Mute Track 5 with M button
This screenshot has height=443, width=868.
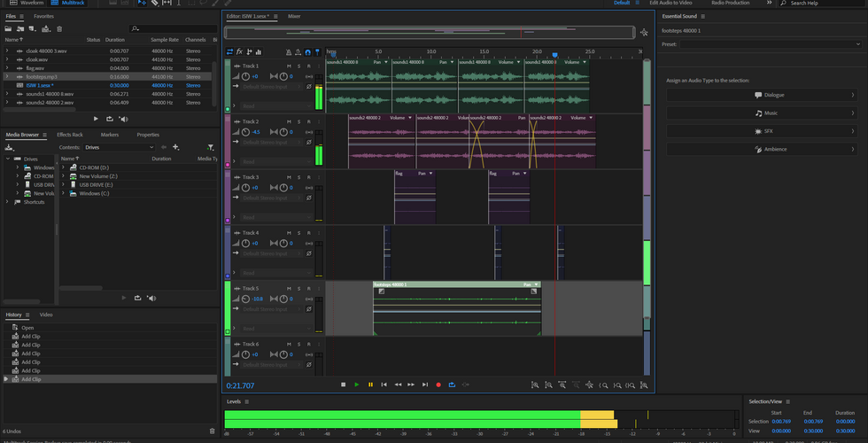[x=289, y=289]
